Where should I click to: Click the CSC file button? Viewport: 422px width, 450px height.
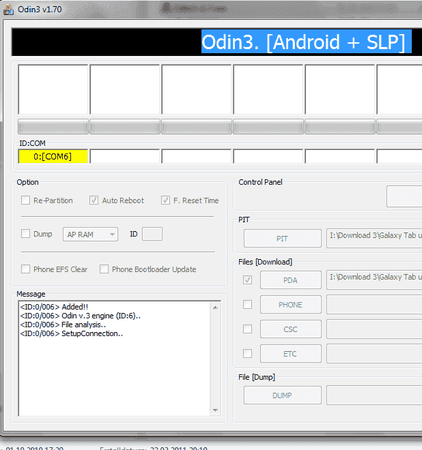click(x=291, y=329)
